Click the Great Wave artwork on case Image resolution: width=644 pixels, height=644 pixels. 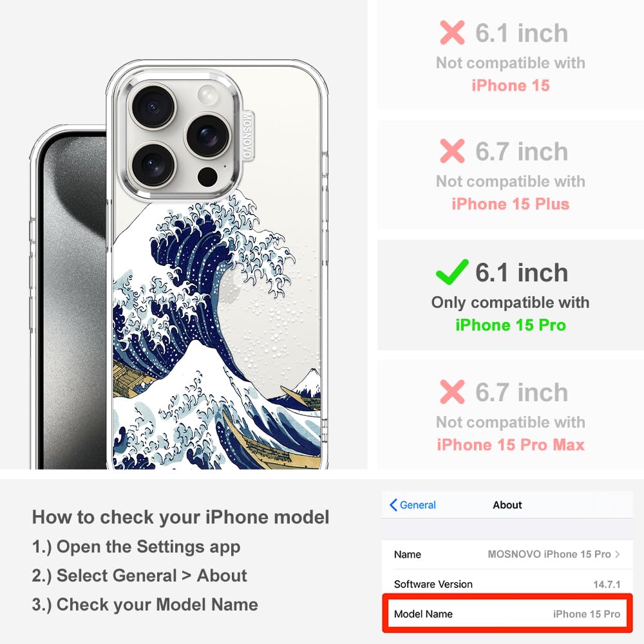[x=216, y=333]
